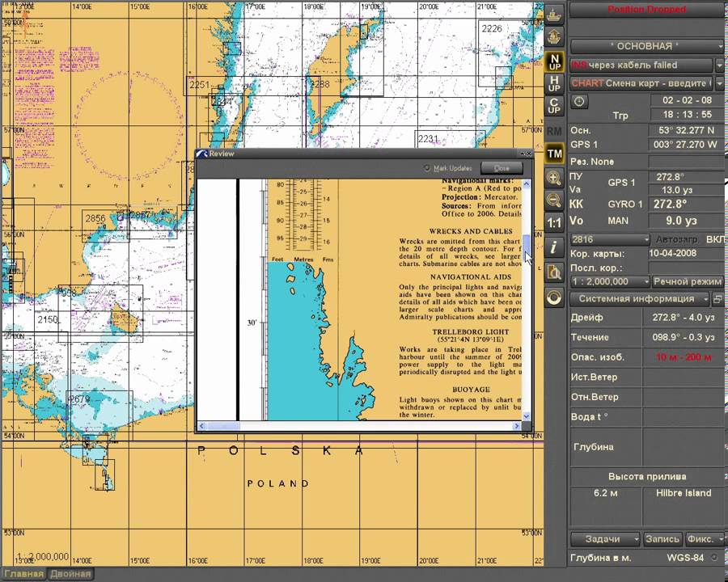Select chart outline 2150 on the map
Screen dimensions: 728x582
click(x=48, y=320)
